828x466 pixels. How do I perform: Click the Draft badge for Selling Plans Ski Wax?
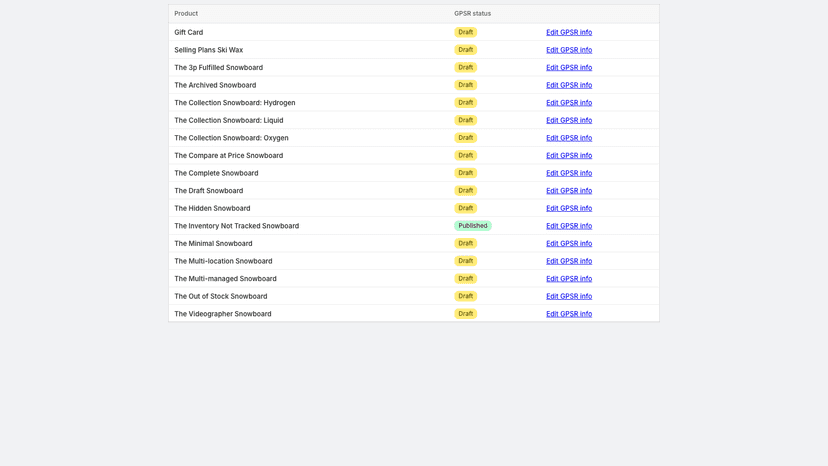click(465, 50)
